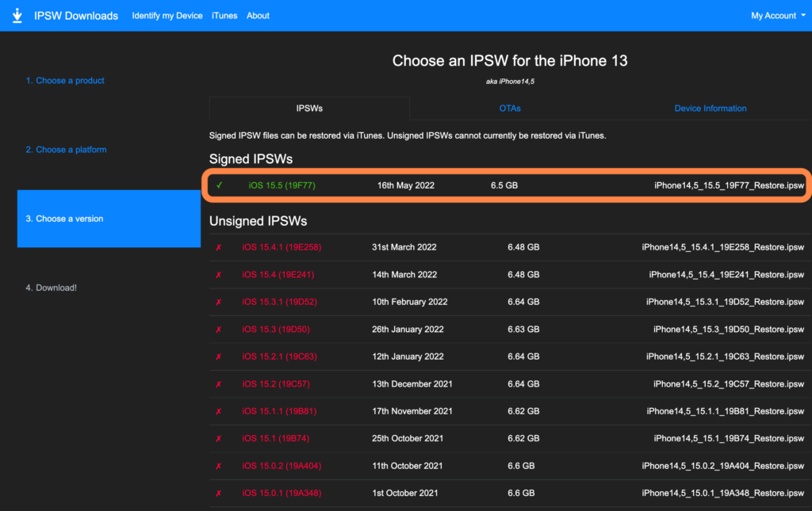
Task: Click iPhone14,5_15.2_19C57_Restore.ipsw filename
Action: (x=728, y=384)
